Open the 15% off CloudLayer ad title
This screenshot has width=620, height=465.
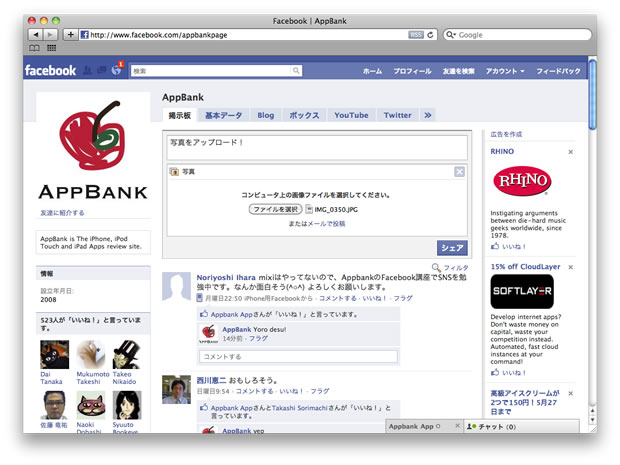coord(525,267)
